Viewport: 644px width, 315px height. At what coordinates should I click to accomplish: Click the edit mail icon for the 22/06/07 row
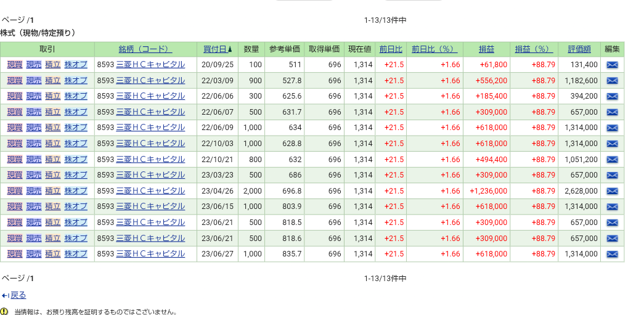click(612, 112)
